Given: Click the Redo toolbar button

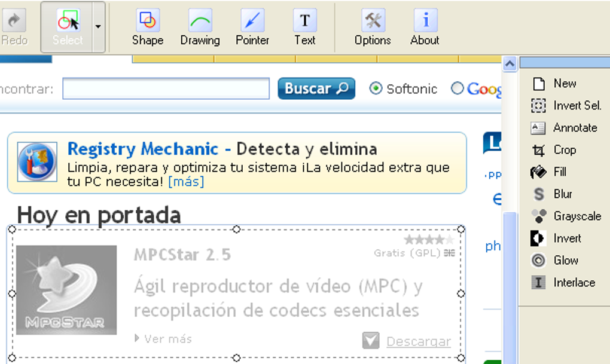Looking at the screenshot, I should coord(14,27).
